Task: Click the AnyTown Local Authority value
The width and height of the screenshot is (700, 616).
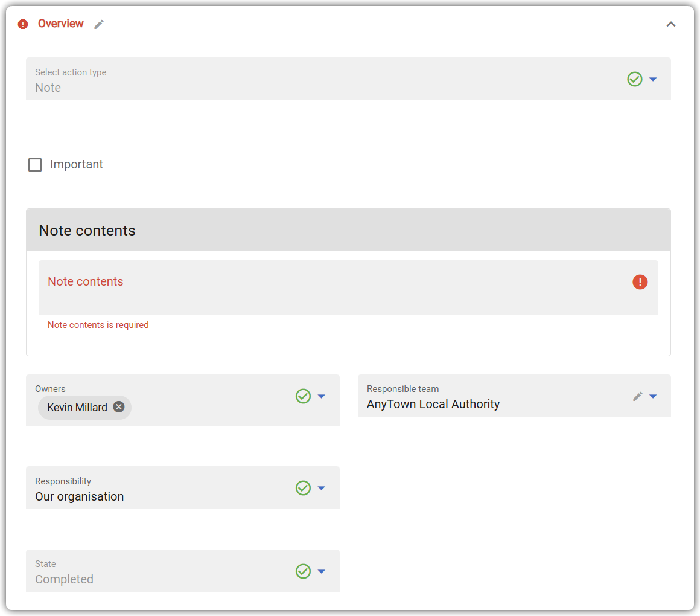Action: coord(433,404)
